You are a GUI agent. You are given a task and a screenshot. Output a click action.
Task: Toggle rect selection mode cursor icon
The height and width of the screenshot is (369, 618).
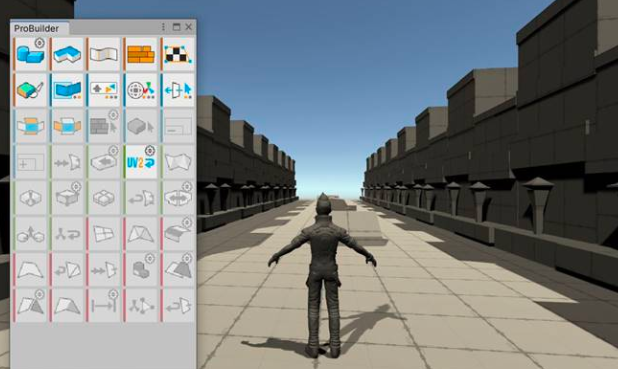[x=179, y=90]
